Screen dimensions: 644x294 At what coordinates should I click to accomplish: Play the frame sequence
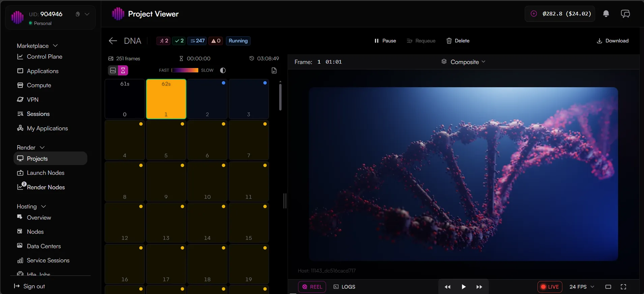point(464,287)
